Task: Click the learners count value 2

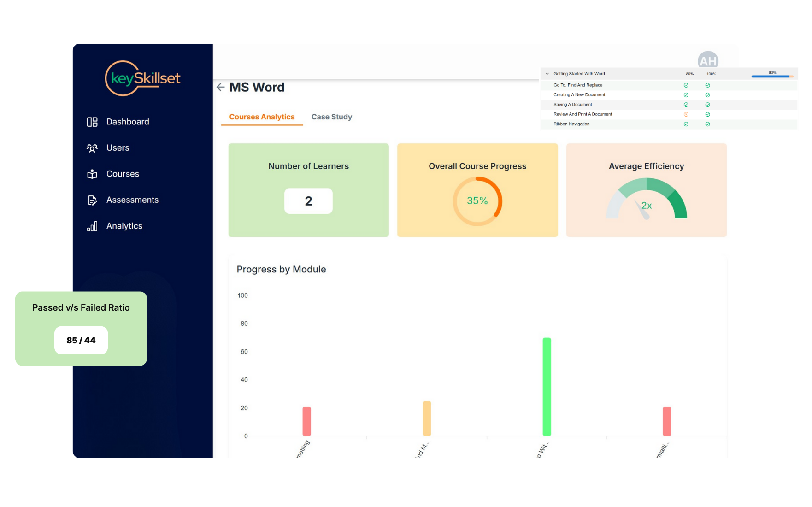Action: click(308, 201)
